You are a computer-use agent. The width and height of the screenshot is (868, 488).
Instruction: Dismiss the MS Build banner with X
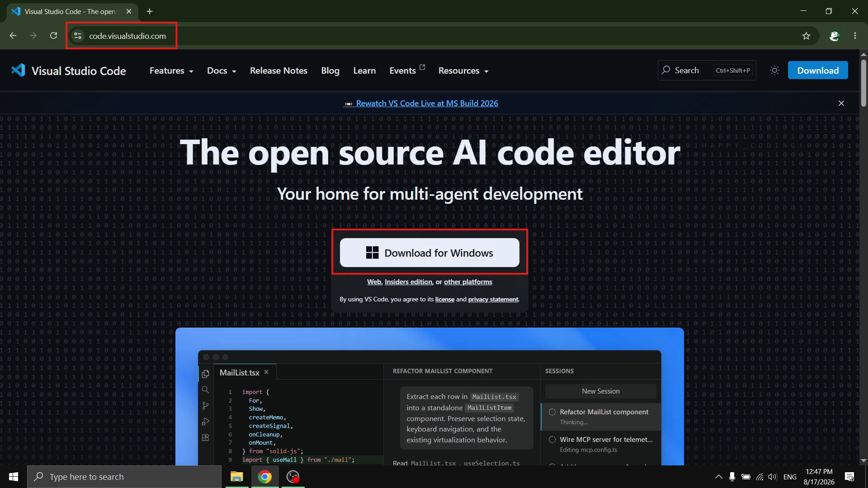(841, 103)
